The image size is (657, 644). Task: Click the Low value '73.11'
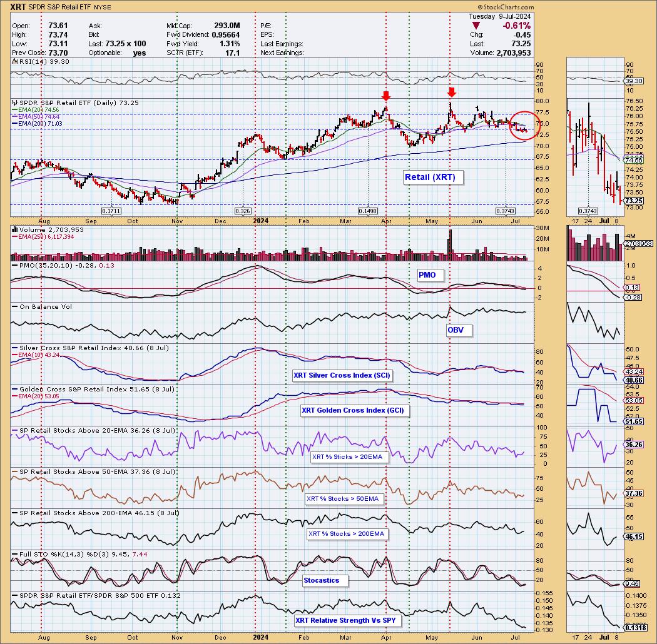coord(58,44)
